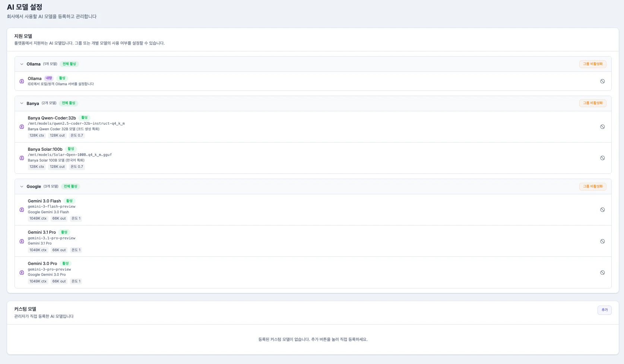Click the gemini-3-pro-preview model ID
Image resolution: width=624 pixels, height=364 pixels.
(x=50, y=269)
